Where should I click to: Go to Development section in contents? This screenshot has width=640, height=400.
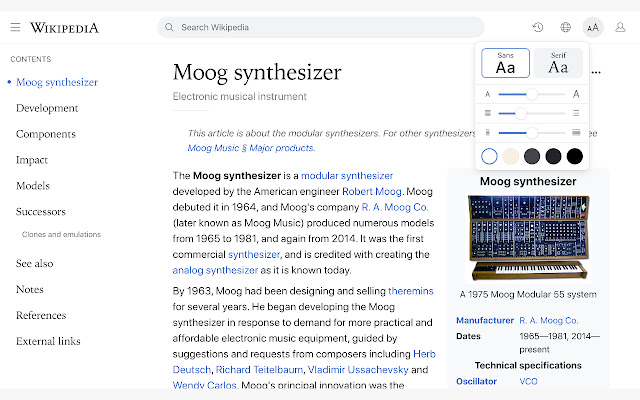[x=47, y=108]
